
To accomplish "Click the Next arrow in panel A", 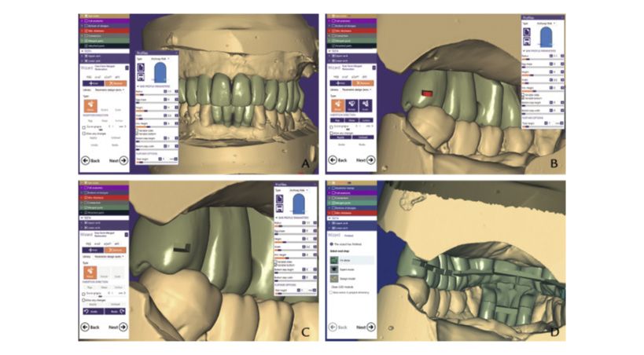I will pos(123,160).
